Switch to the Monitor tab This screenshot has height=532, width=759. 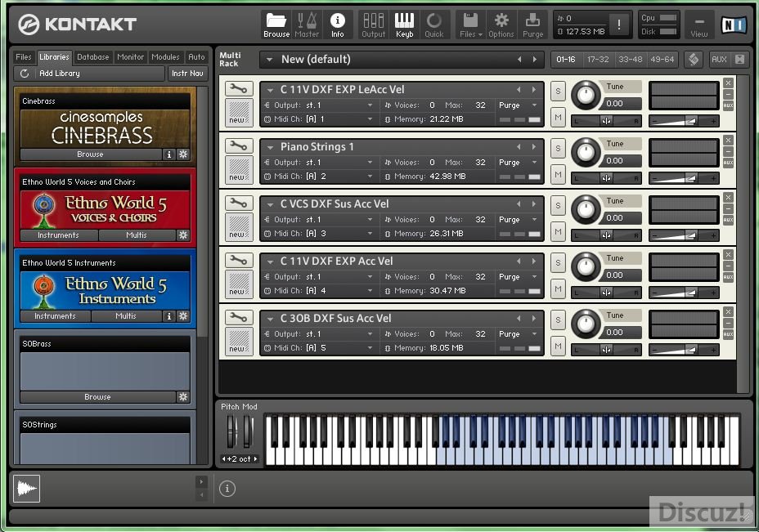pyautogui.click(x=130, y=57)
